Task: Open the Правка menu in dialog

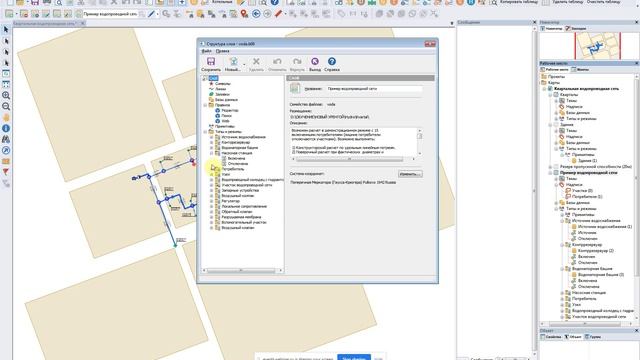Action: coord(222,51)
